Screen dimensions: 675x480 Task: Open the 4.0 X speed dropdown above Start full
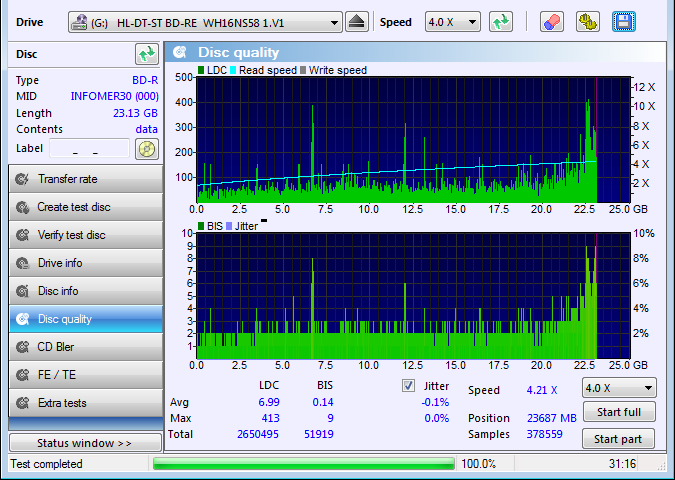coord(619,388)
